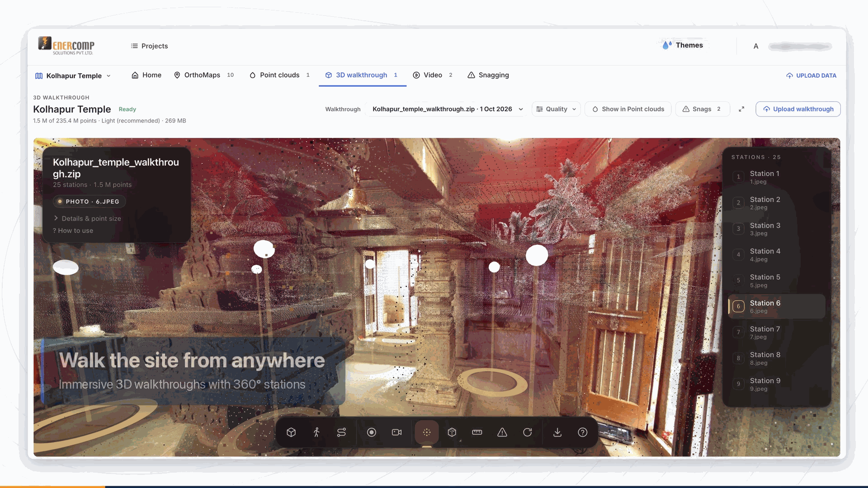This screenshot has height=488, width=868.
Task: Open the Snags 2 button
Action: coord(703,109)
